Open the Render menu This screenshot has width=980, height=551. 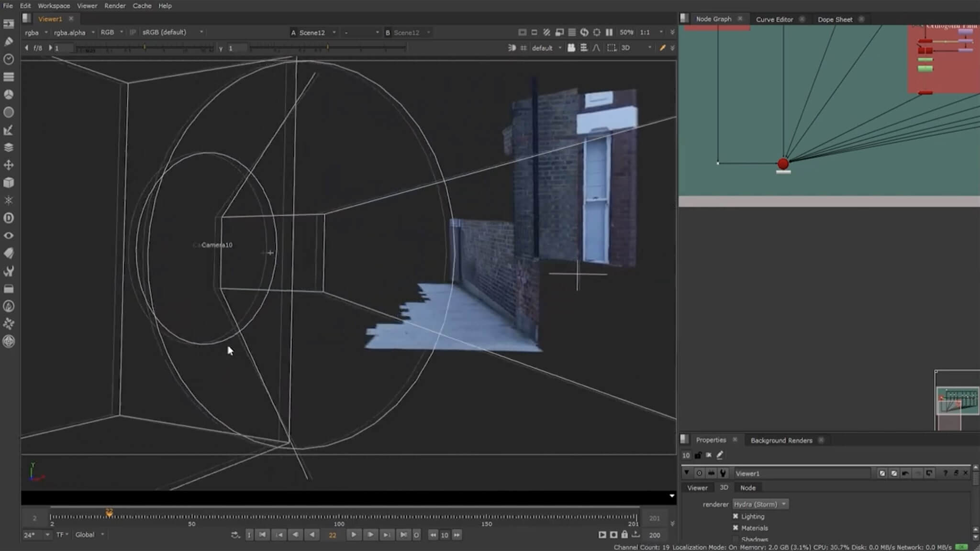(x=115, y=6)
